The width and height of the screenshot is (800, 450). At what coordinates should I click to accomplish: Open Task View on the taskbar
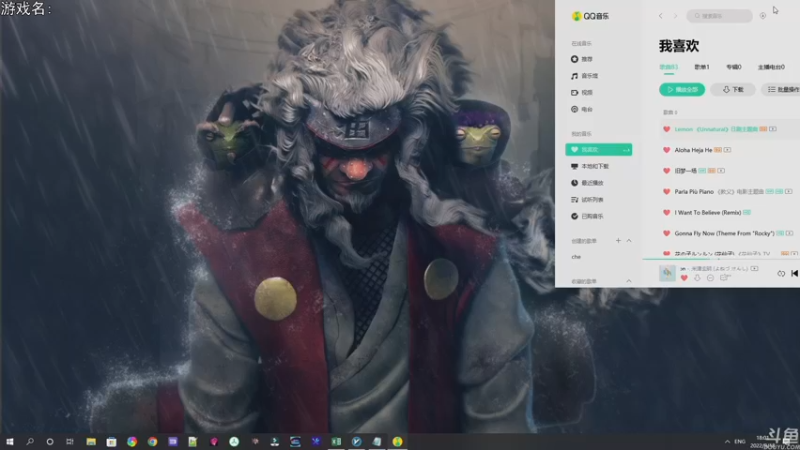70,441
